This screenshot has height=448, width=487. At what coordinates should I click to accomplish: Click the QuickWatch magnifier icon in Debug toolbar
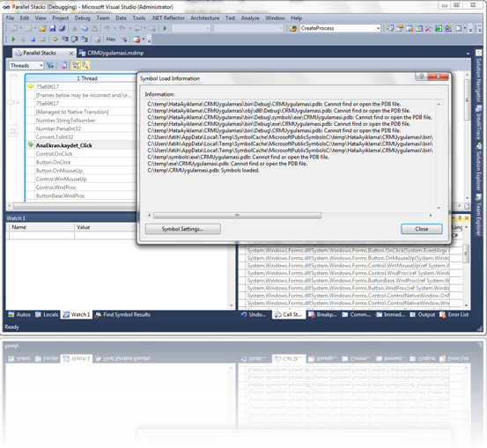point(98,40)
